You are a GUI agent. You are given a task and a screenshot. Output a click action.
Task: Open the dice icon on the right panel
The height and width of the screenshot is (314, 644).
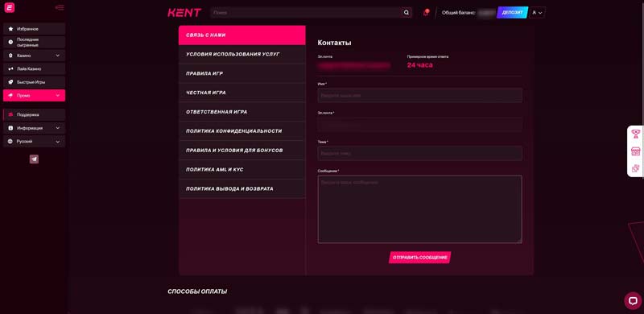click(635, 168)
